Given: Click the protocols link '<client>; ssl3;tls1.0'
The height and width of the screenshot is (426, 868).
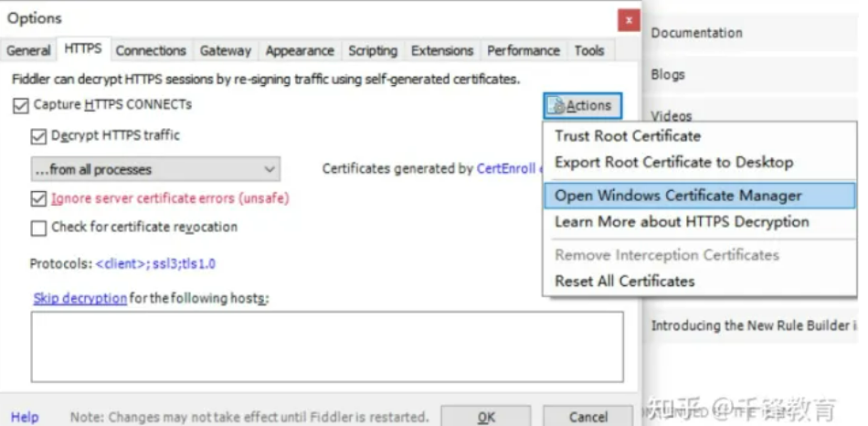Looking at the screenshot, I should coord(155,263).
